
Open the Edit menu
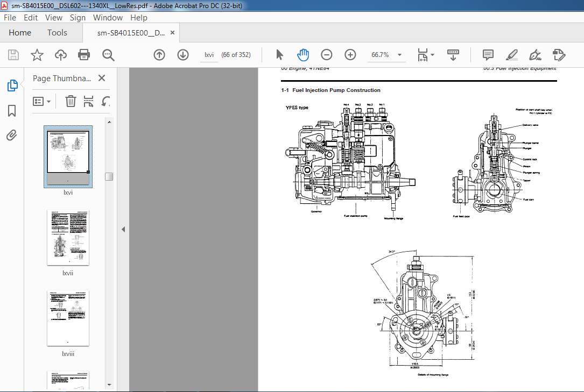[31, 18]
